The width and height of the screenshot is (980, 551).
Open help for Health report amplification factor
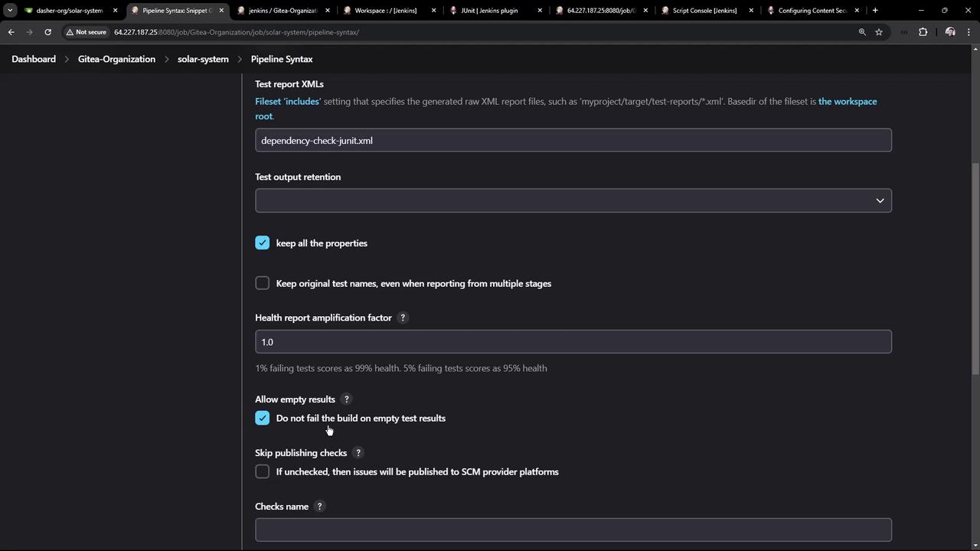pyautogui.click(x=403, y=318)
